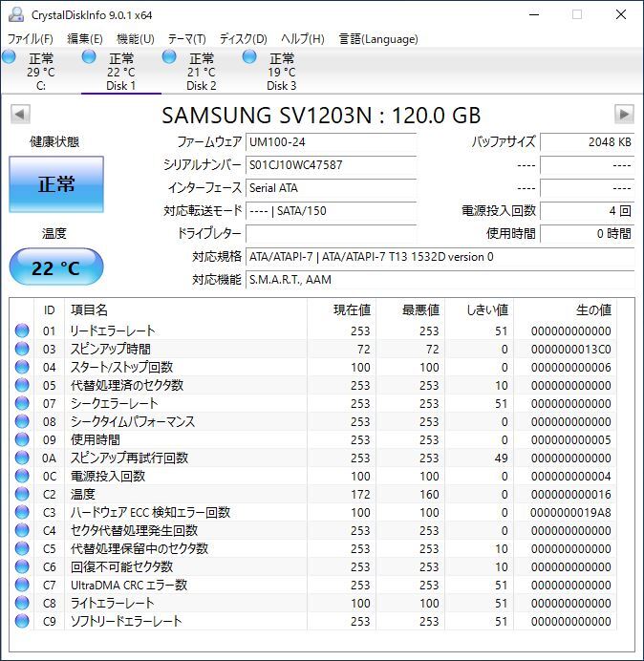Click the しきい値 column header
This screenshot has height=661, width=644.
click(x=479, y=309)
